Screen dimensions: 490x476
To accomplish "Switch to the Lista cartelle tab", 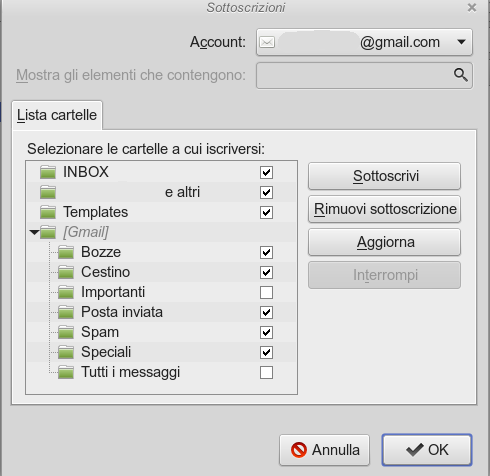I will tap(57, 115).
